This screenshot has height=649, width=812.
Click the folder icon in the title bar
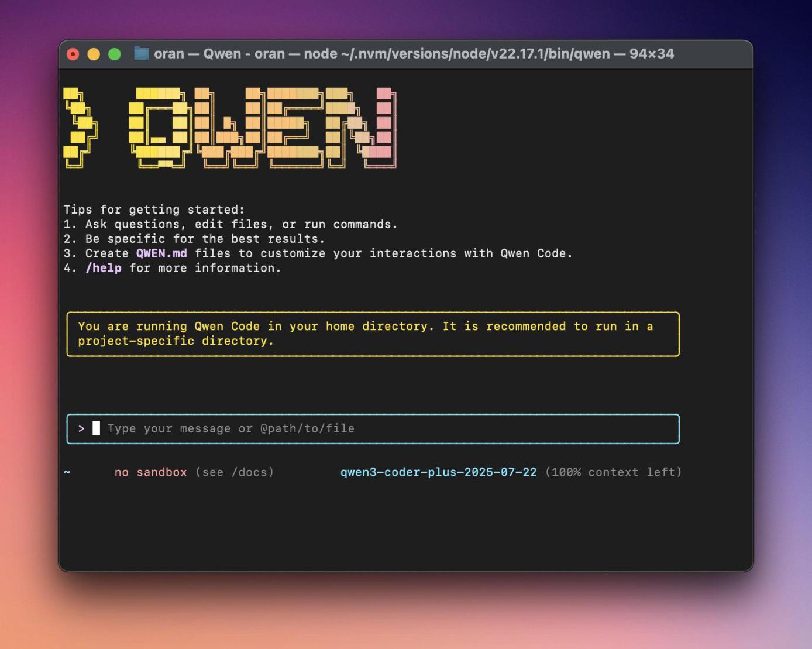(x=140, y=53)
